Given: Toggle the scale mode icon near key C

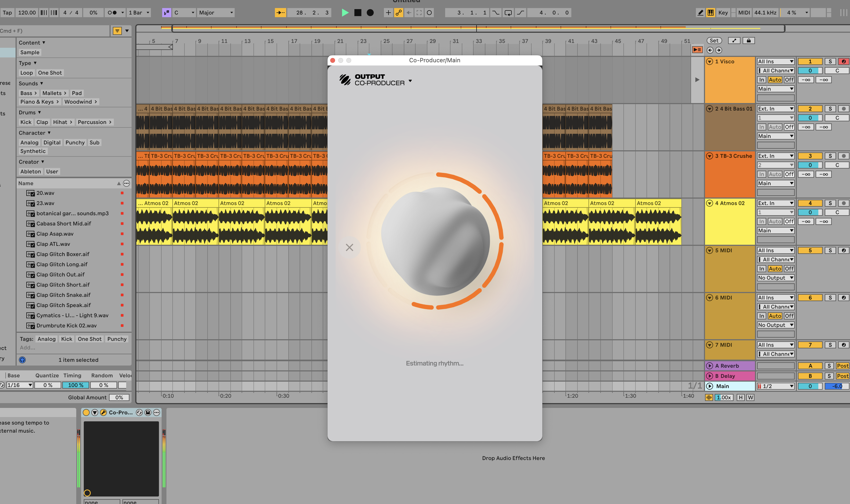Looking at the screenshot, I should [x=166, y=13].
